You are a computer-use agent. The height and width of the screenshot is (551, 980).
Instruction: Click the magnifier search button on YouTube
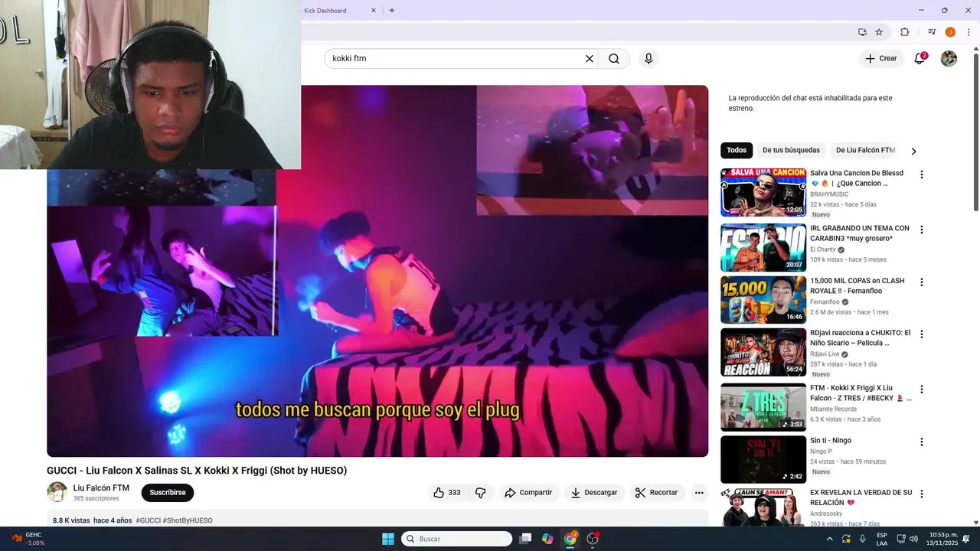click(x=614, y=59)
